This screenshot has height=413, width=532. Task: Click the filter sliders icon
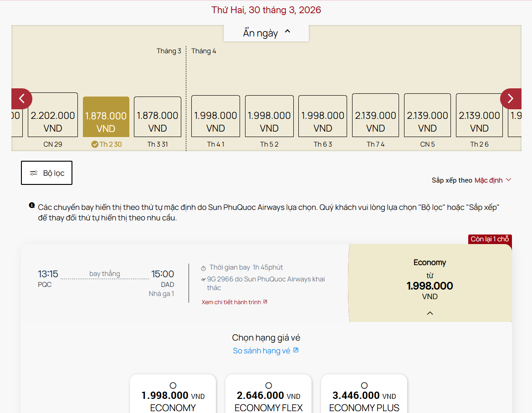[x=34, y=173]
